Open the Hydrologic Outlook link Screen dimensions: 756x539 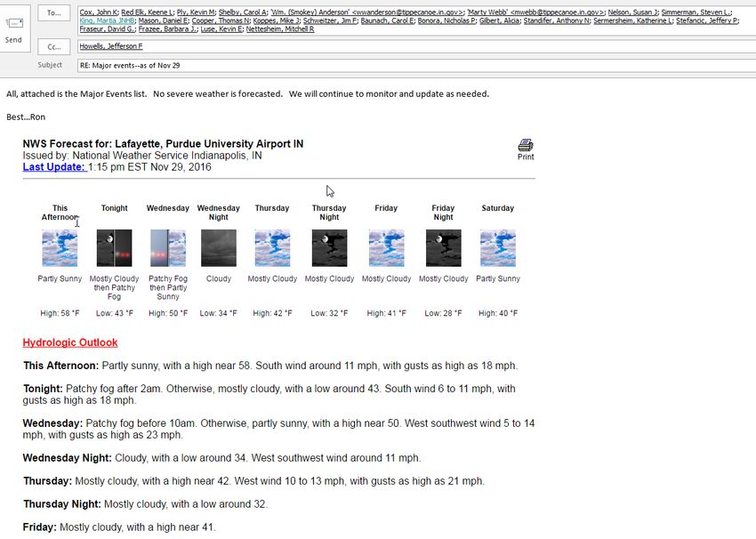(70, 342)
